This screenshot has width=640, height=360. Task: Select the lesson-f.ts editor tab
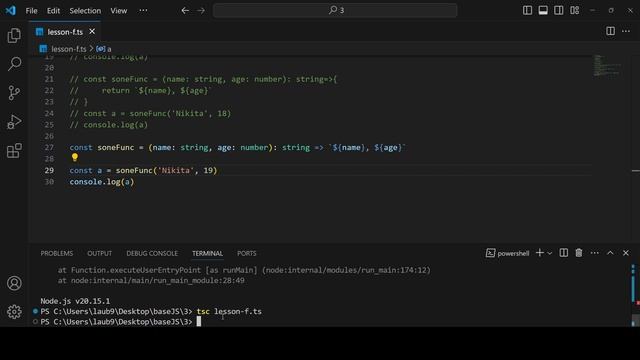coord(65,31)
